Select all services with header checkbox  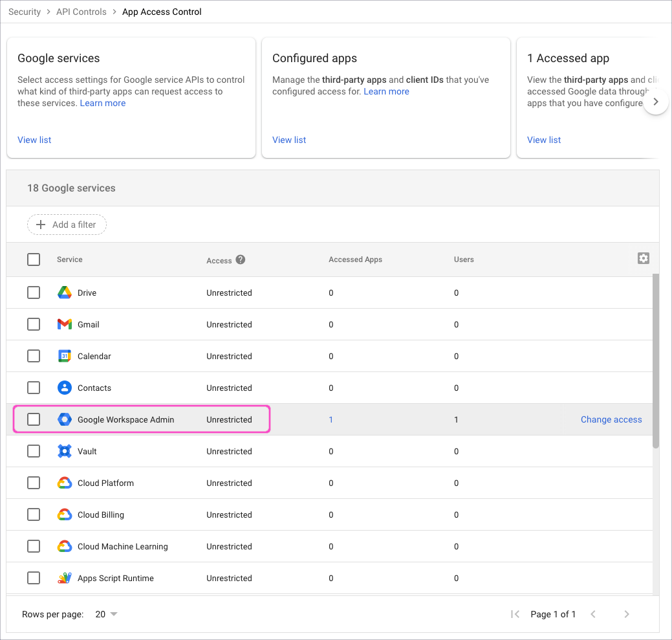click(34, 259)
